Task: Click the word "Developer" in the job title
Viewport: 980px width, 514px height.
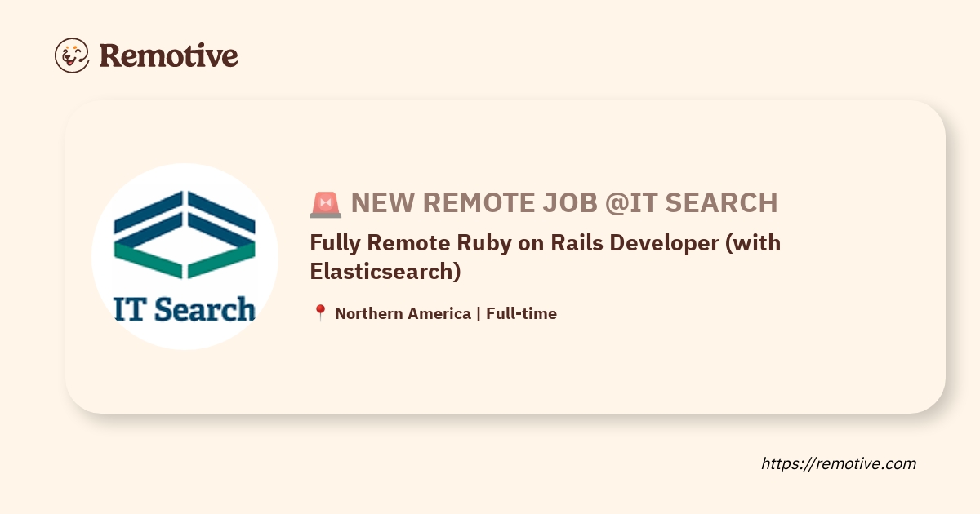Action: pos(671,243)
